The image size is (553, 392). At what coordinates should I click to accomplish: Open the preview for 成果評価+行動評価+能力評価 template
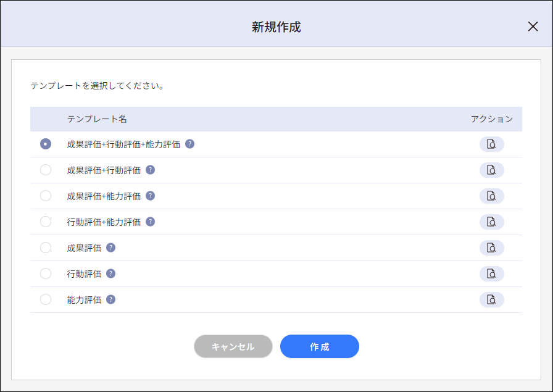(492, 144)
